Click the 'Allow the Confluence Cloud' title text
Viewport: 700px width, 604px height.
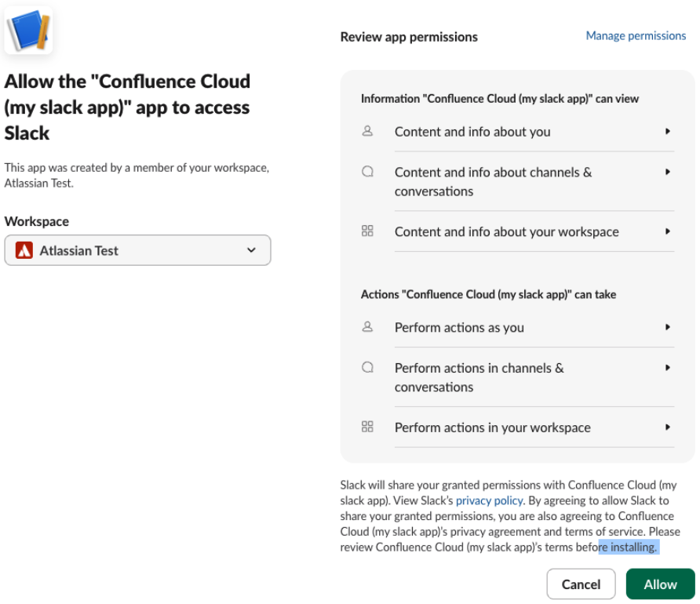(127, 107)
